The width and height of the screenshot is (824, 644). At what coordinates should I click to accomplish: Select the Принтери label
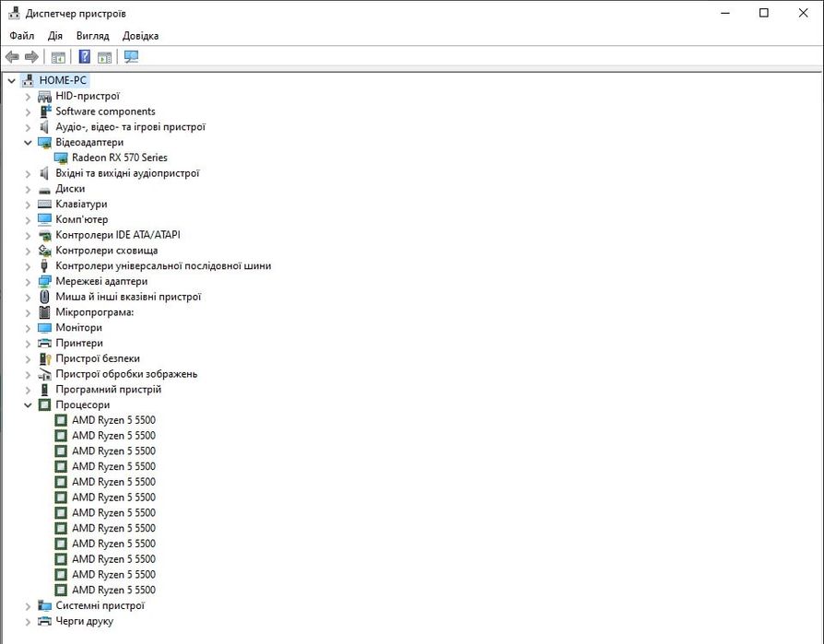79,343
